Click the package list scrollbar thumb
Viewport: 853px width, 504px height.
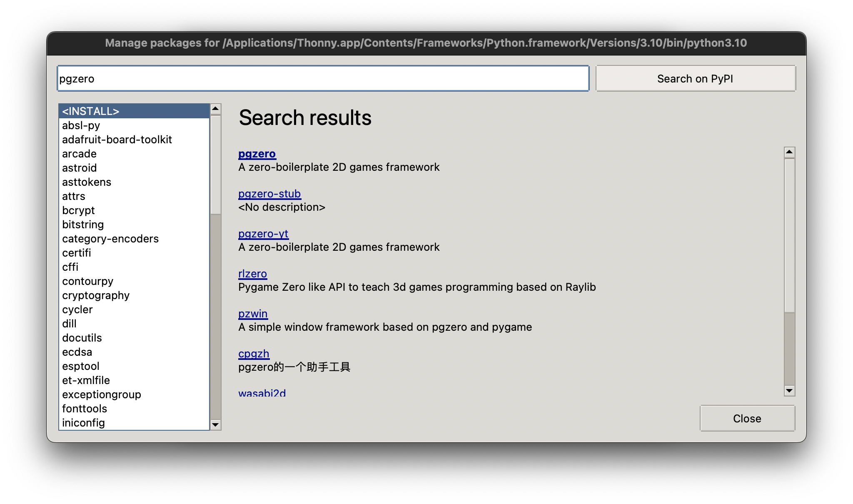pyautogui.click(x=215, y=165)
